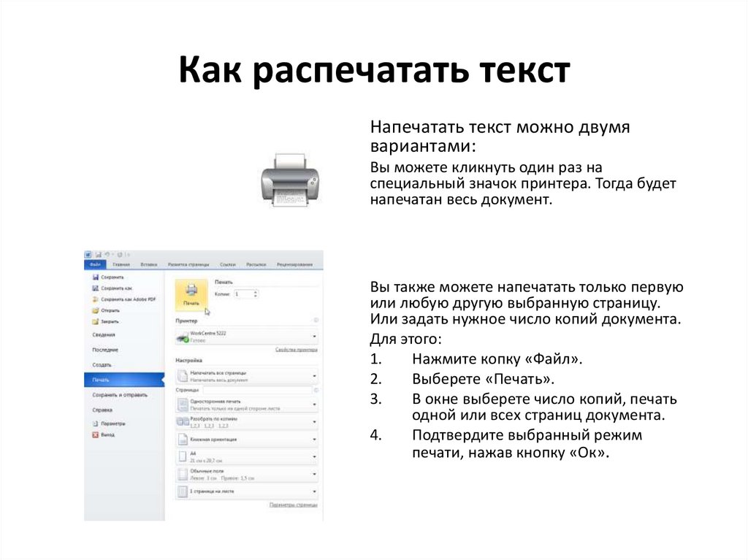Open the Свойства принтера link

(297, 350)
